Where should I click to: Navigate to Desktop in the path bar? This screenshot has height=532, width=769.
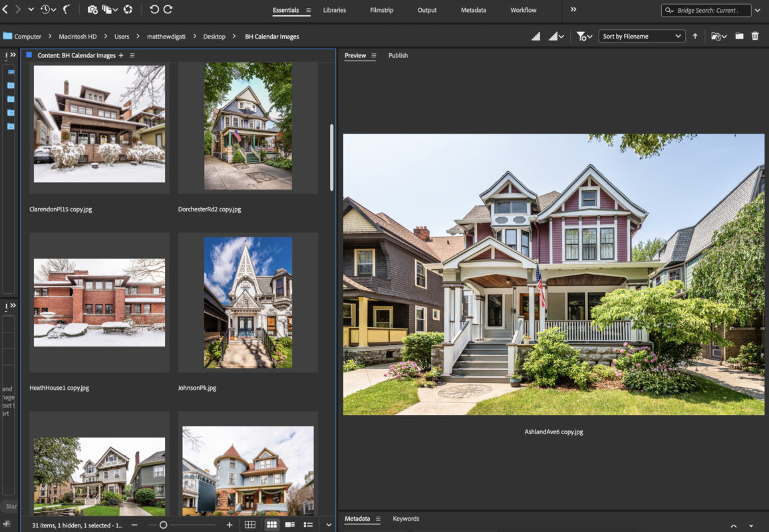[214, 37]
